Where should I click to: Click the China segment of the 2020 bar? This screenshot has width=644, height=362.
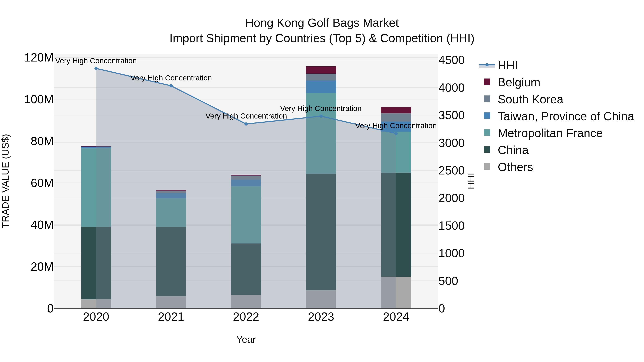click(x=96, y=263)
